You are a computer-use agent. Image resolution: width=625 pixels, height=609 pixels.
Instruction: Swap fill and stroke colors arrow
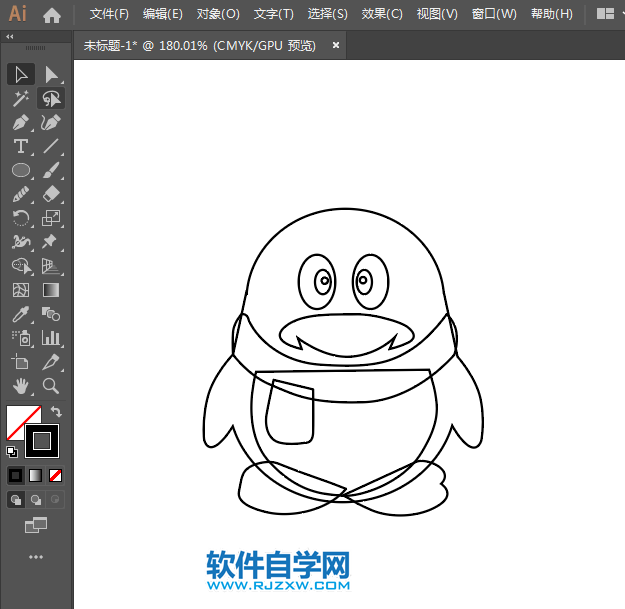coord(56,411)
